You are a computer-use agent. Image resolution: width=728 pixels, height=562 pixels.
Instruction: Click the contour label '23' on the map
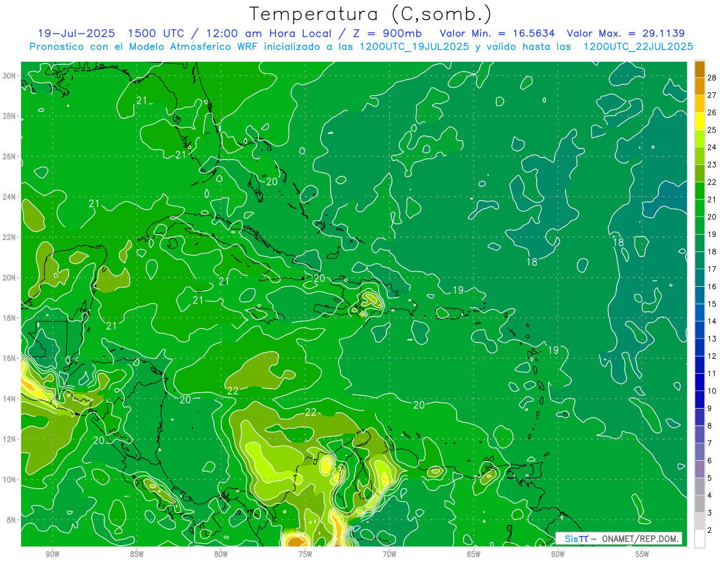pyautogui.click(x=337, y=472)
